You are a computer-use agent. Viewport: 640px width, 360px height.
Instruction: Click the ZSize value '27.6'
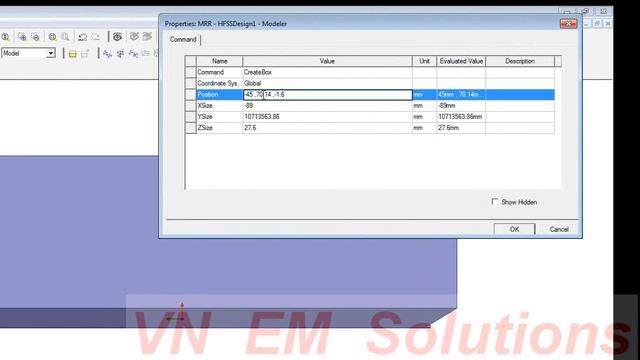(x=327, y=128)
